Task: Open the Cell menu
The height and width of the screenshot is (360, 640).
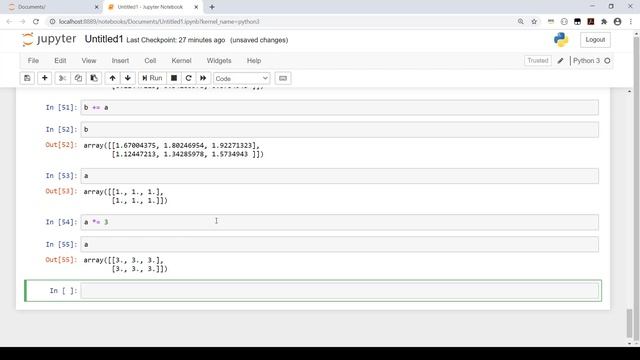Action: [150, 60]
